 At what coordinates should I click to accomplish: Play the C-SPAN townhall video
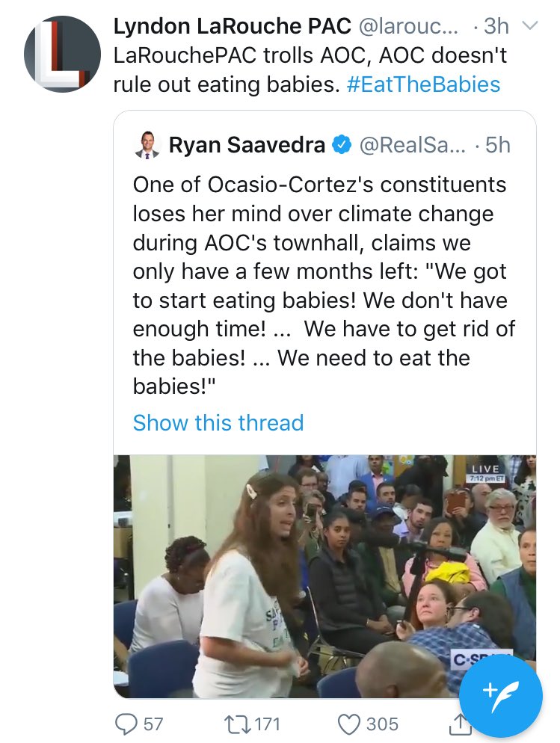(324, 576)
